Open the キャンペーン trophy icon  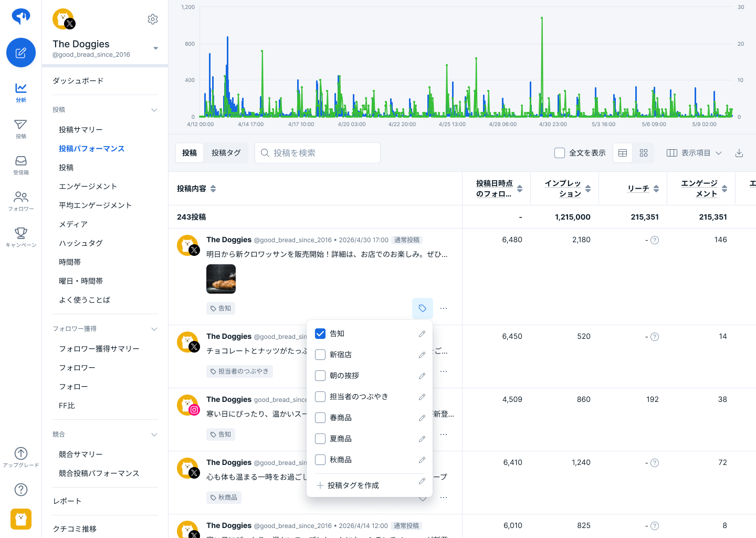tap(21, 236)
